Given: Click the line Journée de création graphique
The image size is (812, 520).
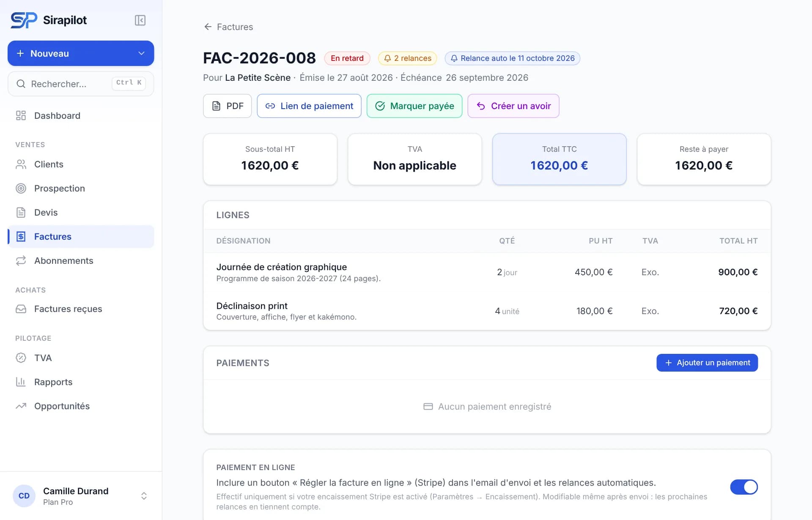Looking at the screenshot, I should click(x=487, y=272).
